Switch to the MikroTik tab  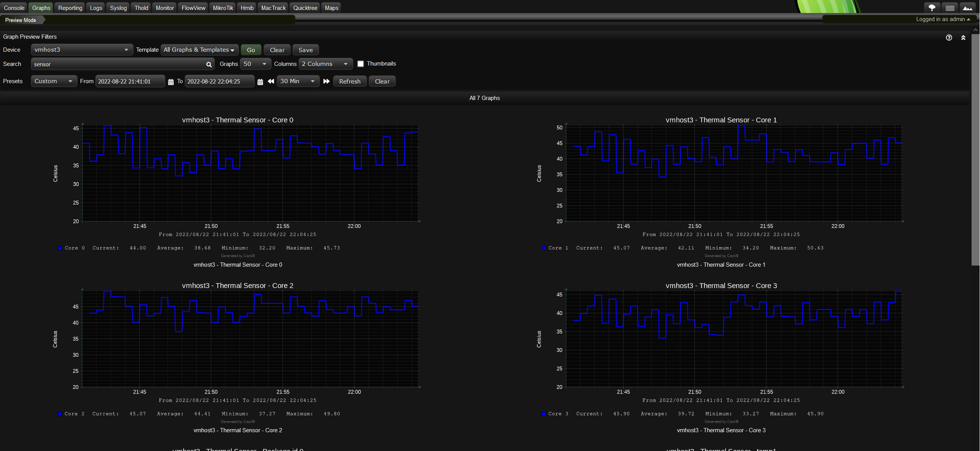pos(223,8)
